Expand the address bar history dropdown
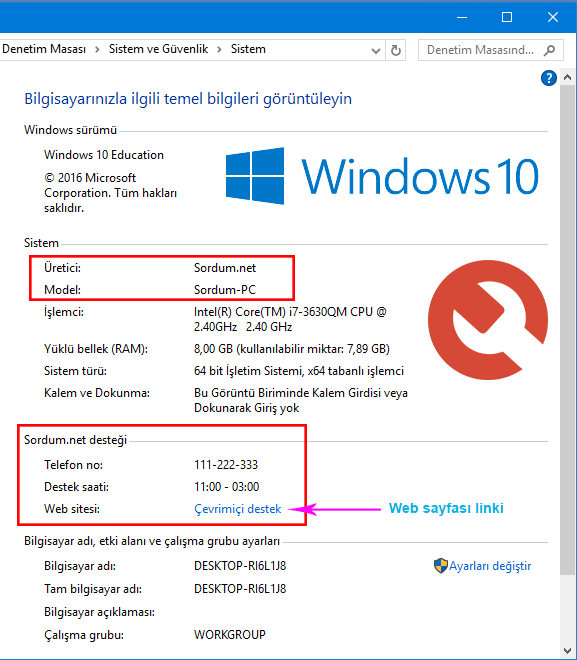Image resolution: width=577 pixels, height=660 pixels. (x=376, y=51)
